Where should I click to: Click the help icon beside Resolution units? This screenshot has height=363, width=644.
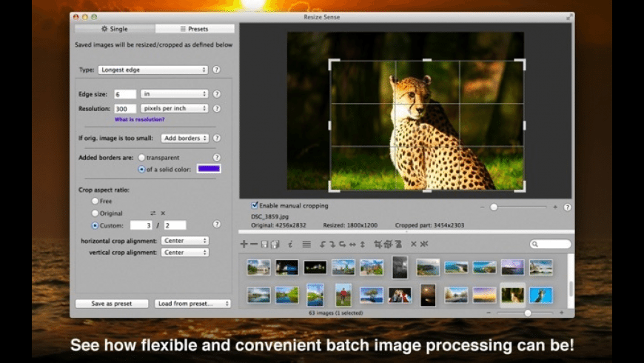pos(217,108)
